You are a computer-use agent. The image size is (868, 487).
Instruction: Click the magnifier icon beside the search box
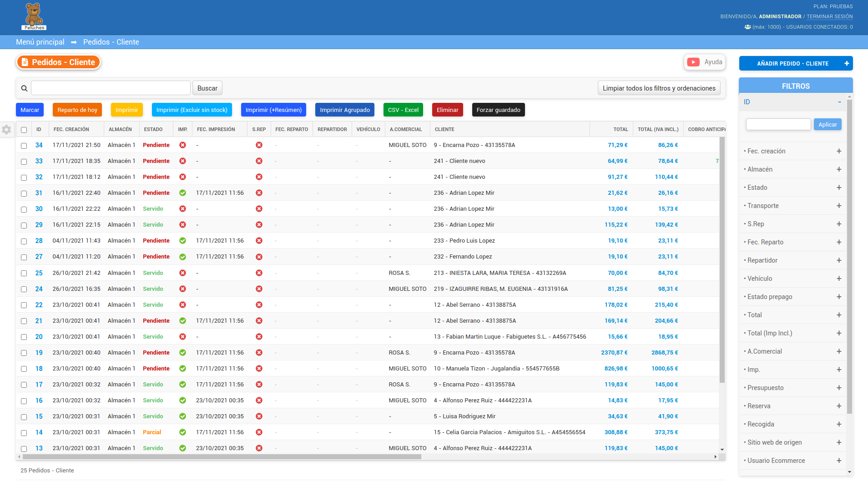point(24,88)
